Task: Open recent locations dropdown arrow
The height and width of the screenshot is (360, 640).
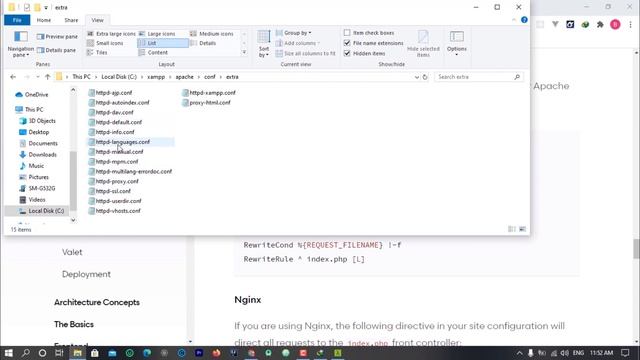Action: click(x=38, y=77)
